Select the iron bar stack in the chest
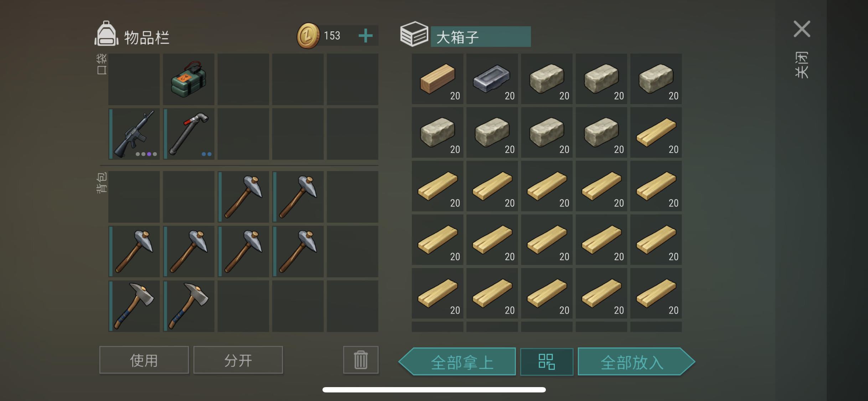The height and width of the screenshot is (401, 868). point(492,79)
